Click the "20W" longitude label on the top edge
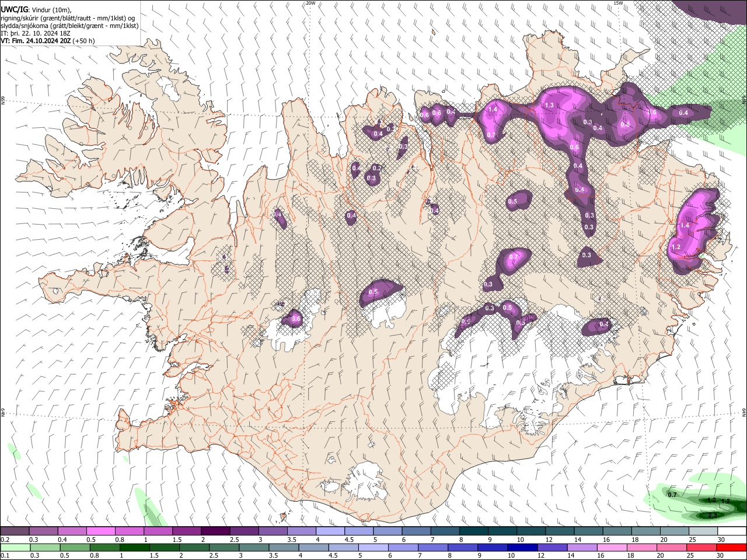 tap(310, 3)
